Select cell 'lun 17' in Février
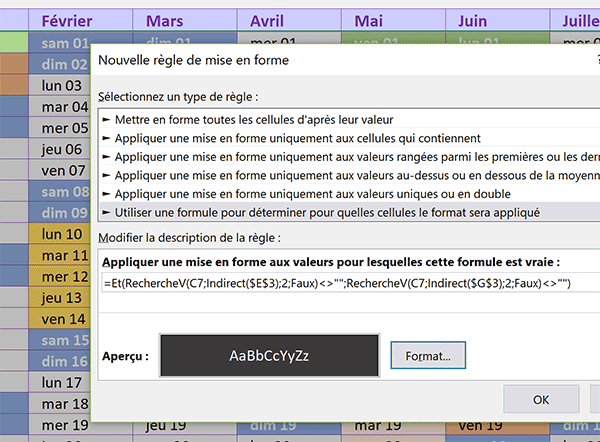The image size is (600, 442). [x=60, y=383]
